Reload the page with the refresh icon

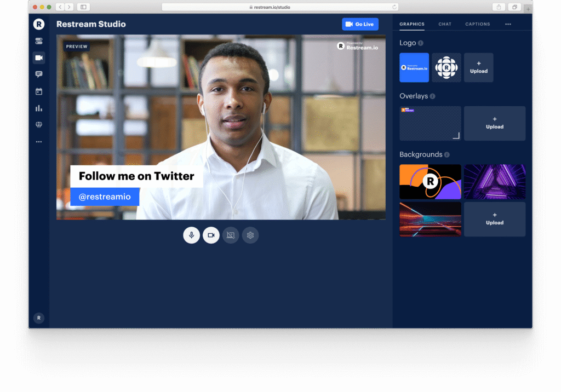tap(394, 7)
